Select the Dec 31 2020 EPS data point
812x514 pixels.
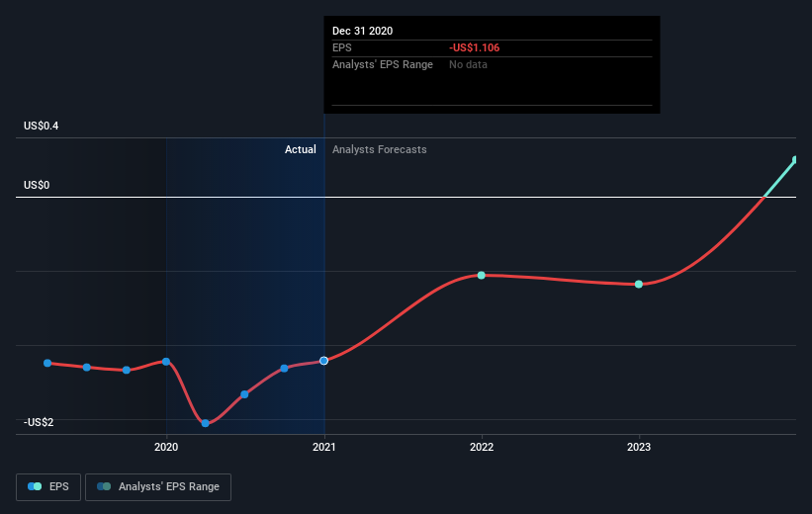pos(323,361)
